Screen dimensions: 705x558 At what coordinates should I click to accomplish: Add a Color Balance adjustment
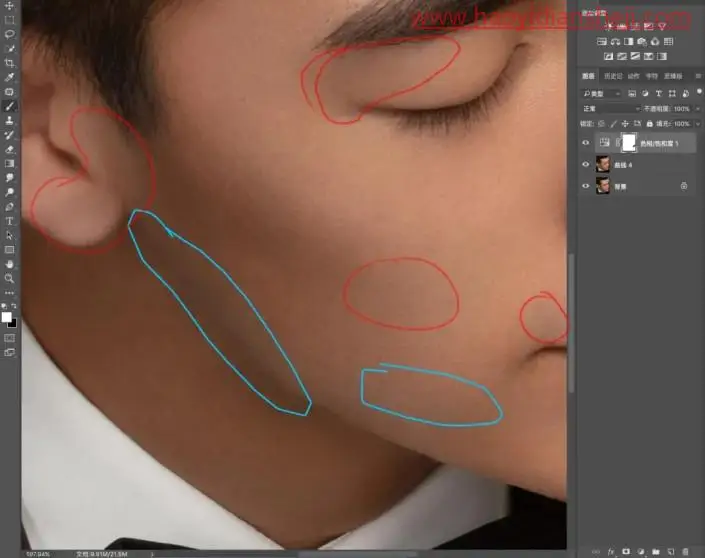click(615, 42)
